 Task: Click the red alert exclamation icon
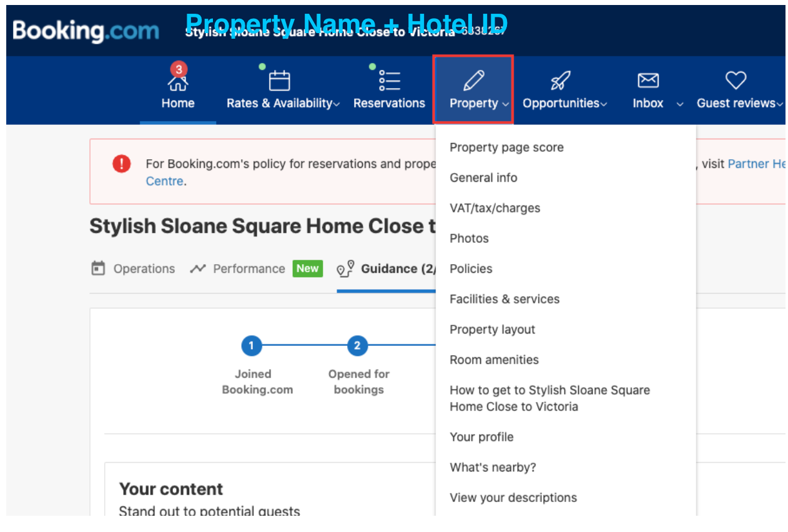[x=121, y=164]
